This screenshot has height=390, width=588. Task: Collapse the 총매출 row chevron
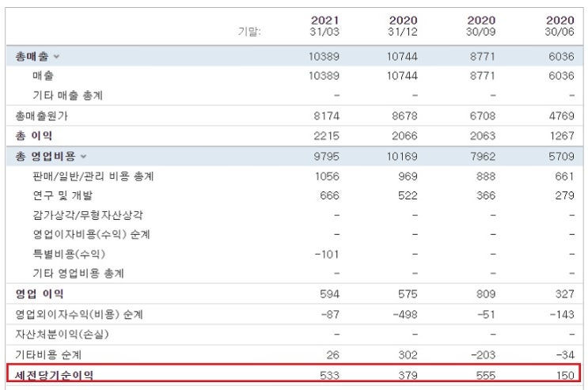tap(56, 57)
